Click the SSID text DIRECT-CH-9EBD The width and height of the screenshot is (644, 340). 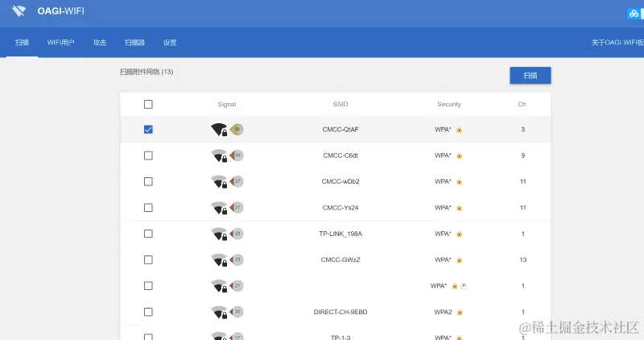coord(341,312)
